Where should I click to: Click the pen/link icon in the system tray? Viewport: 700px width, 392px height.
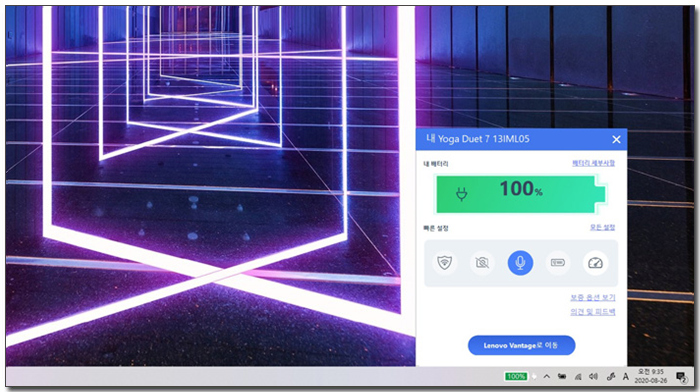coord(610,377)
